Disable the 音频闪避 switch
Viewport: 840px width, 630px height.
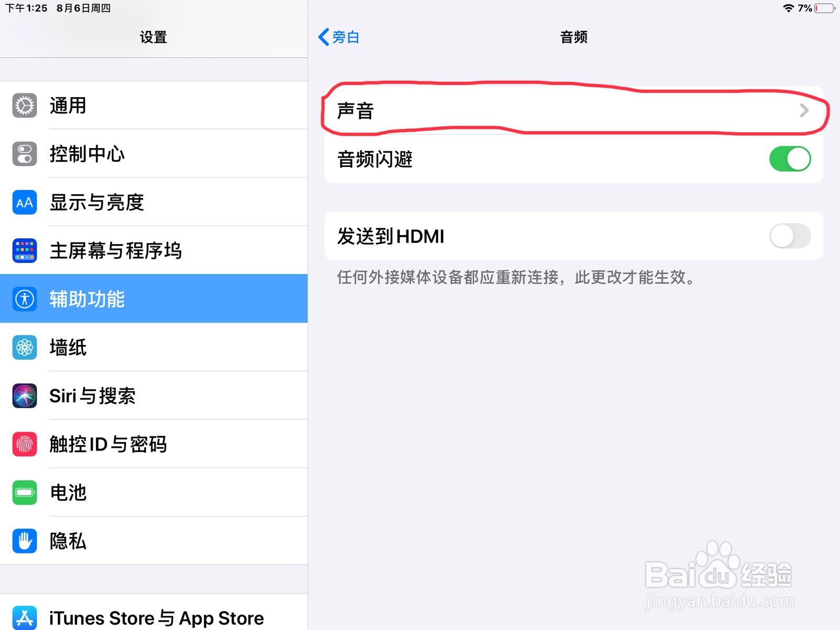790,159
